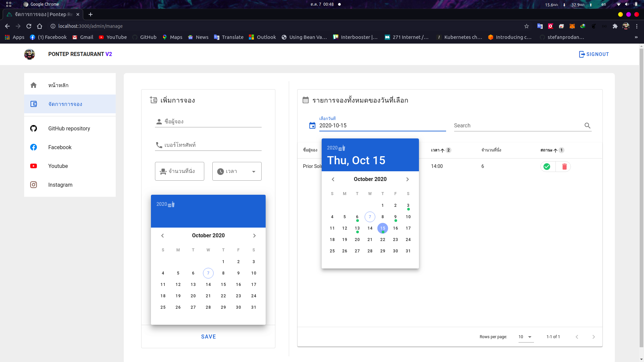Open a new browser tab

91,14
